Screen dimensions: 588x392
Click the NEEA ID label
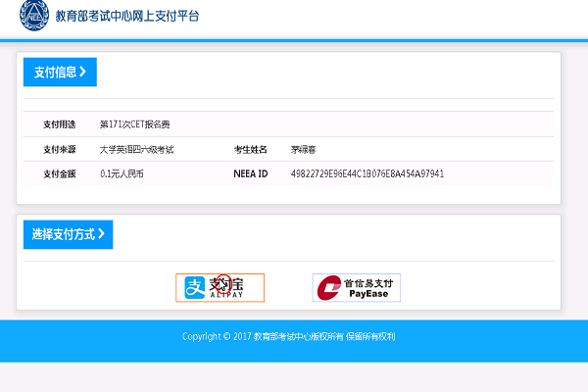250,173
